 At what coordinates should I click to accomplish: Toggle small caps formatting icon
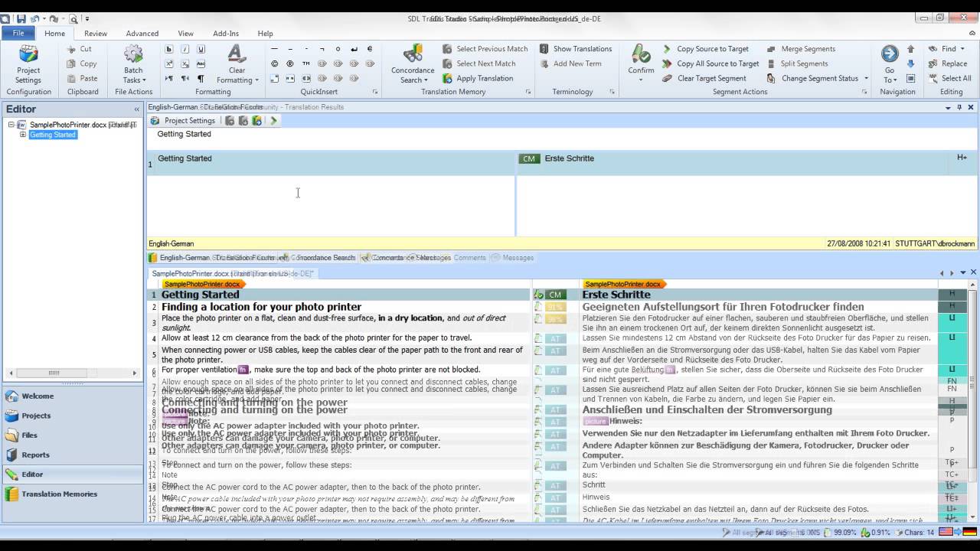(x=201, y=64)
